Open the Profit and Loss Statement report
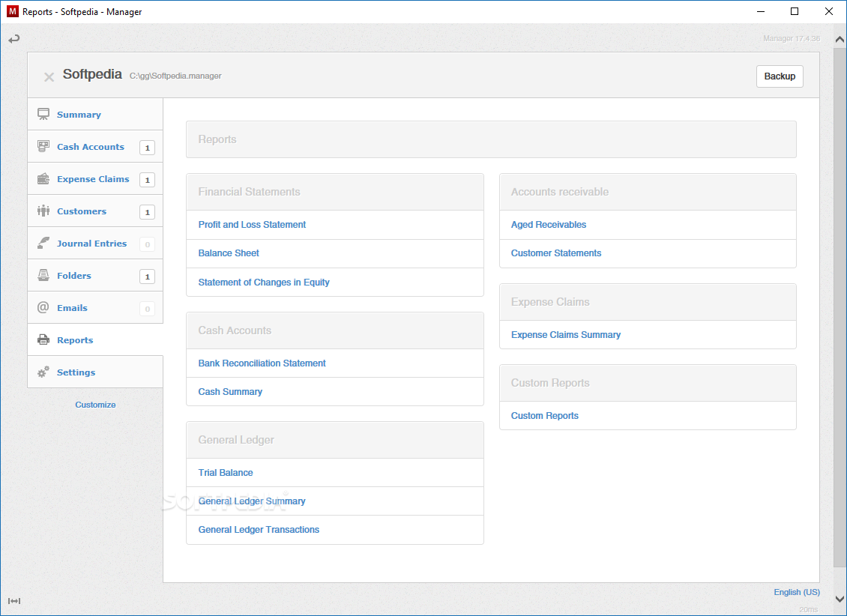The height and width of the screenshot is (616, 847). coord(252,225)
